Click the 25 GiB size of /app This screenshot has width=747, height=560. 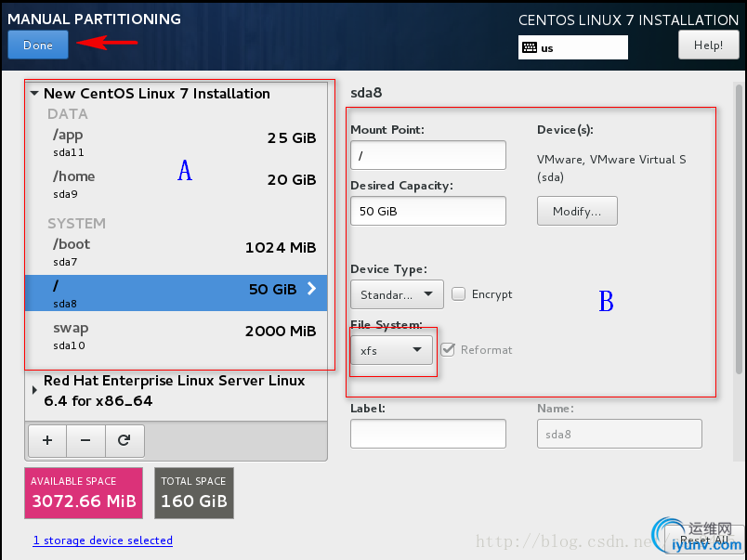[x=292, y=138]
